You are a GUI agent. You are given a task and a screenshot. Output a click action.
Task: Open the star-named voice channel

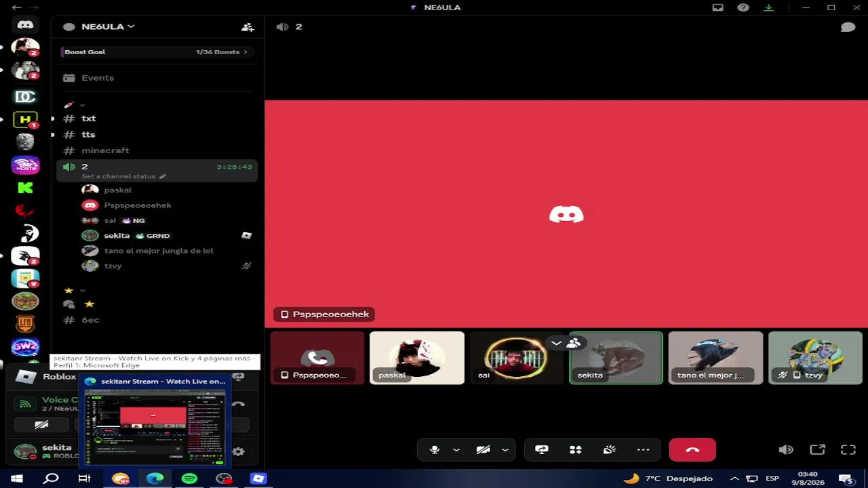pos(157,304)
